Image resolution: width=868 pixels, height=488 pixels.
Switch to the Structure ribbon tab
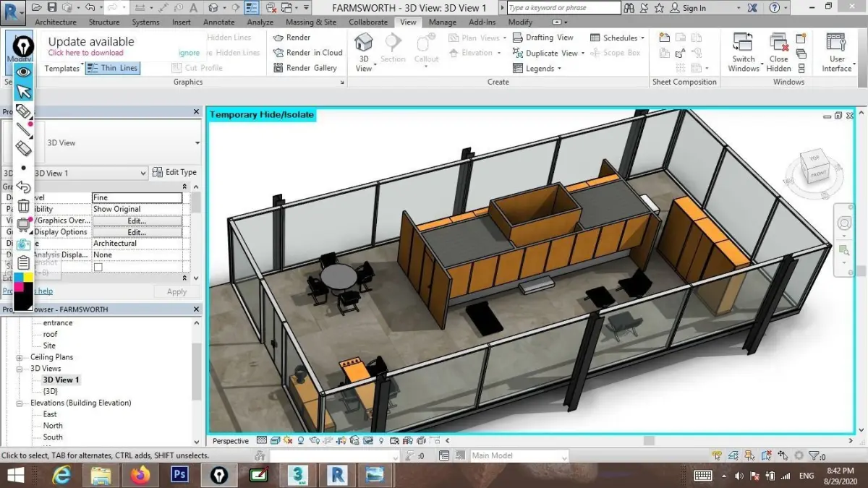click(x=104, y=22)
